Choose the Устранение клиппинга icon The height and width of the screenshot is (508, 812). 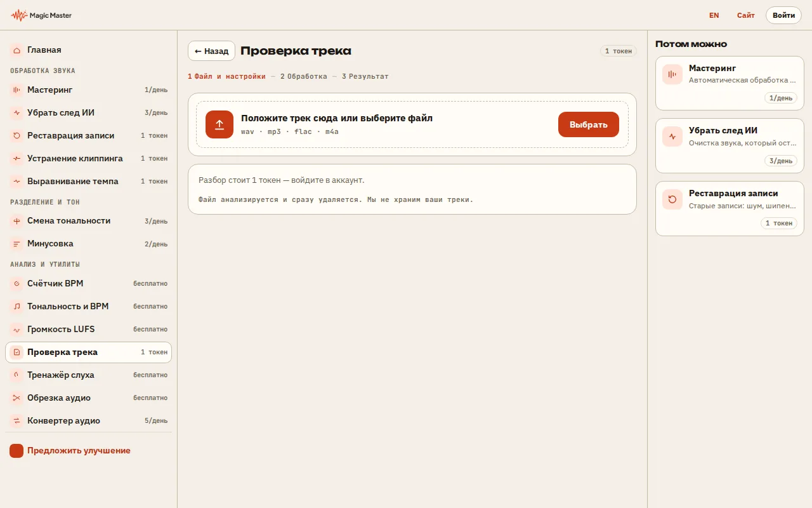[16, 159]
